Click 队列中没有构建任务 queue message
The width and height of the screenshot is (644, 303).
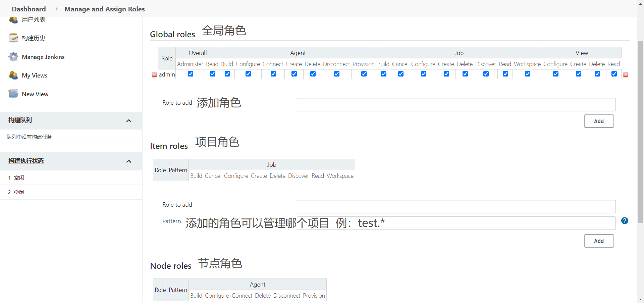point(30,137)
